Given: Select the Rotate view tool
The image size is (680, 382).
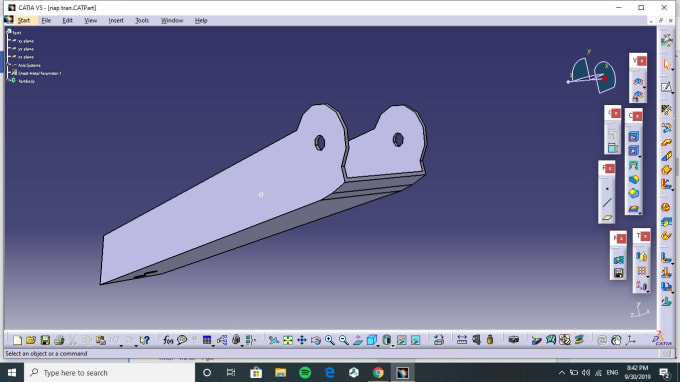Looking at the screenshot, I should tap(316, 340).
